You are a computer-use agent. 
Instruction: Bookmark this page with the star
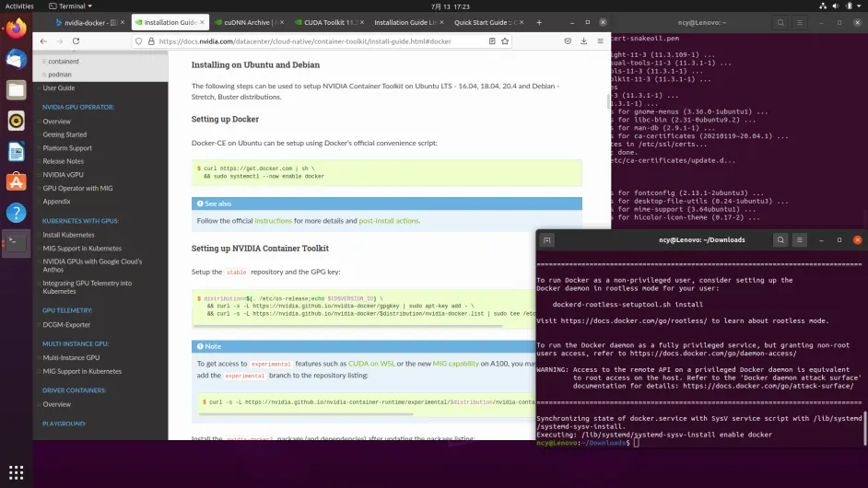pyautogui.click(x=505, y=41)
